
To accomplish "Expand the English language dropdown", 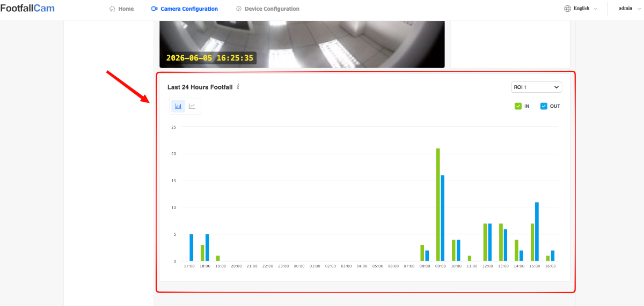I will (581, 9).
